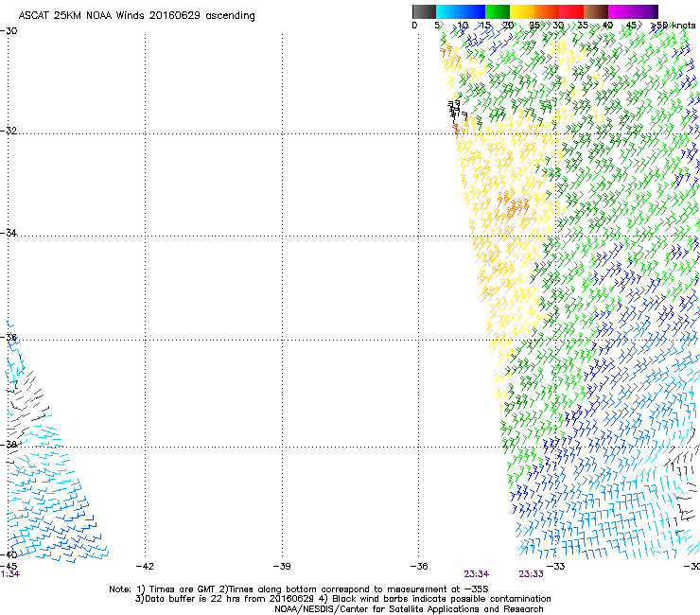This screenshot has width=700, height=615.
Task: Click the '-34' latitude label
Action: click(9, 233)
